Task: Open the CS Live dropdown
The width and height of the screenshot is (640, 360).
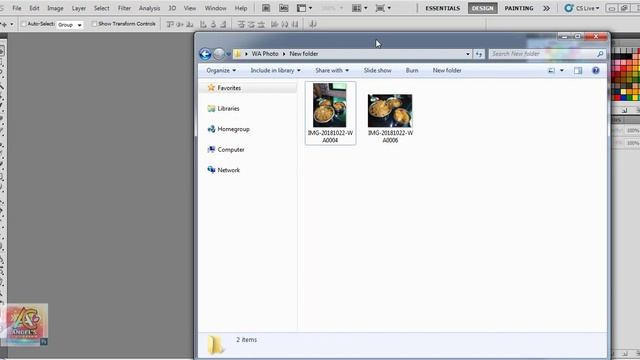Action: coord(582,8)
